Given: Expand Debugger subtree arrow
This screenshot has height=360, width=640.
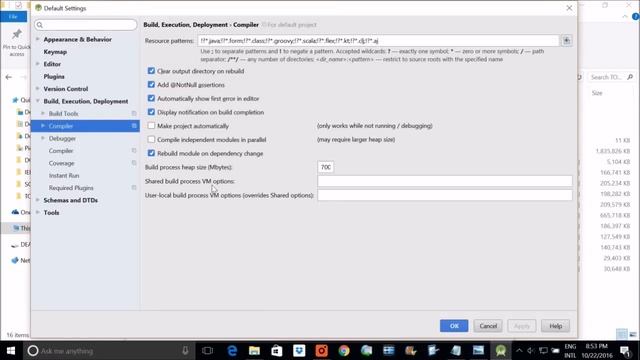Looking at the screenshot, I should point(43,138).
